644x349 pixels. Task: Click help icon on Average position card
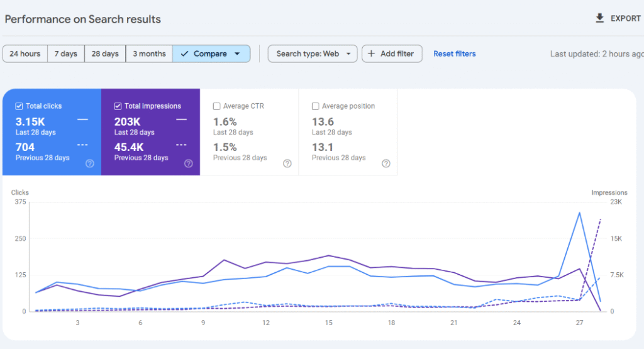click(x=386, y=163)
